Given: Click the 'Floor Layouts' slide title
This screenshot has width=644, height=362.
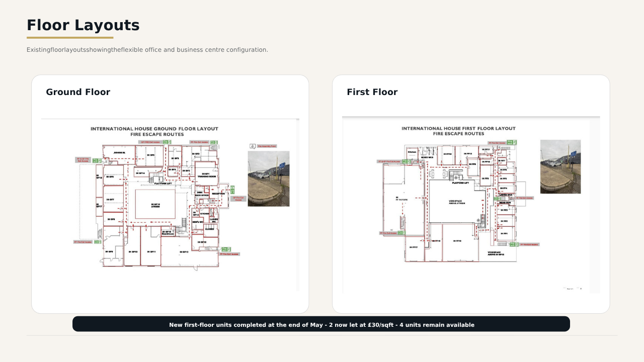Looking at the screenshot, I should tap(83, 25).
